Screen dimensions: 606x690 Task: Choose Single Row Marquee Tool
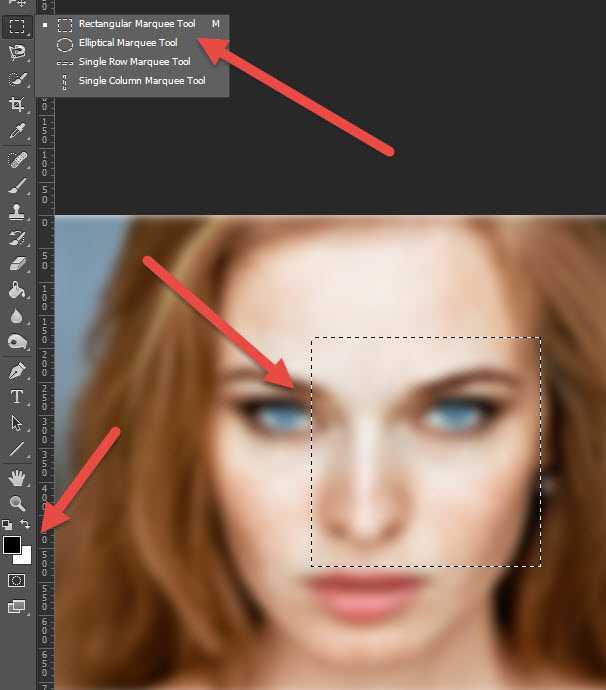pos(132,62)
